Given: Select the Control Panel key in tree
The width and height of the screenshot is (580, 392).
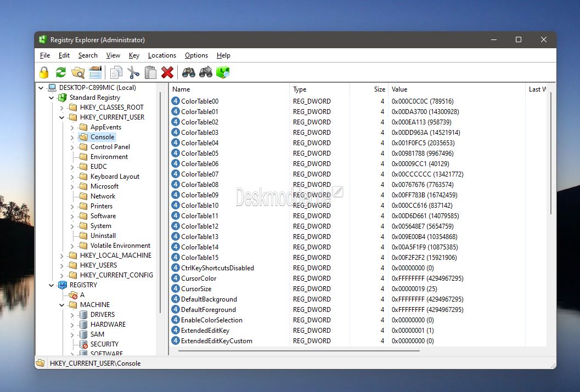Looking at the screenshot, I should [x=110, y=147].
